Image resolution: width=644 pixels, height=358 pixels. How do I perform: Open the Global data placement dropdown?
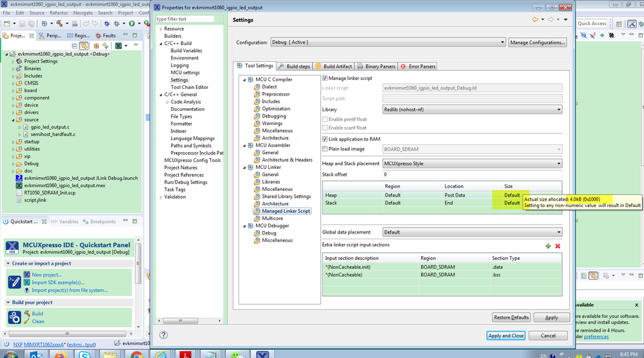[473, 232]
